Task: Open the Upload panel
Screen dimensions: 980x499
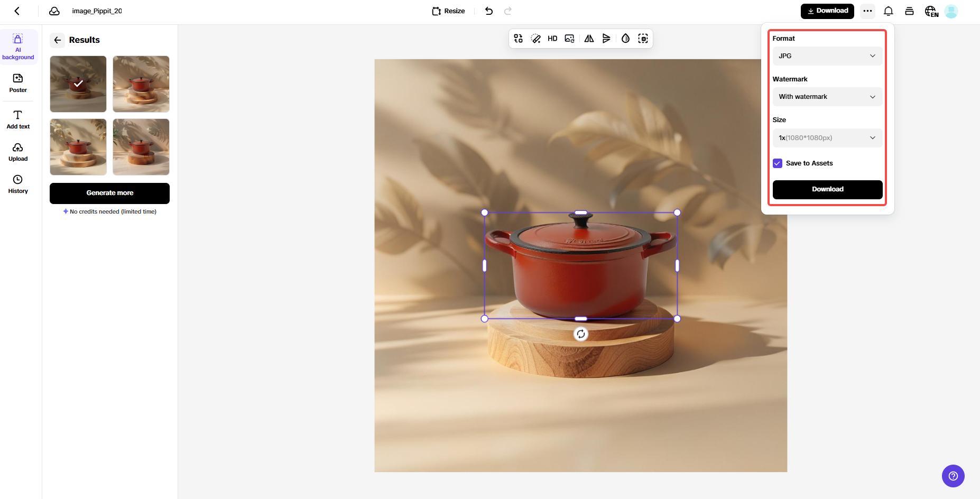Action: 18,152
